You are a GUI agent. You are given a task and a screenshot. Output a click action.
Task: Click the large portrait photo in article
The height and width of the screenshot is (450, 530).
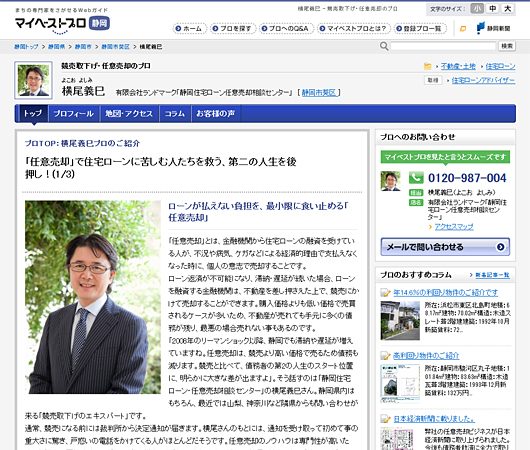pos(93,297)
